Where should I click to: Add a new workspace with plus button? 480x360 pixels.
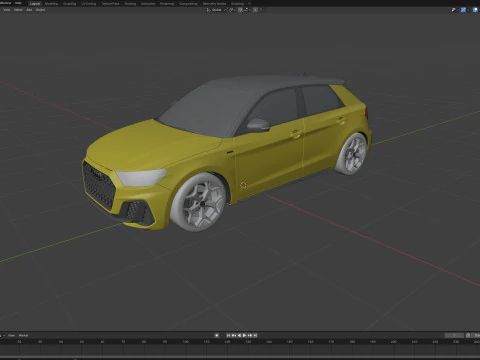pos(249,4)
